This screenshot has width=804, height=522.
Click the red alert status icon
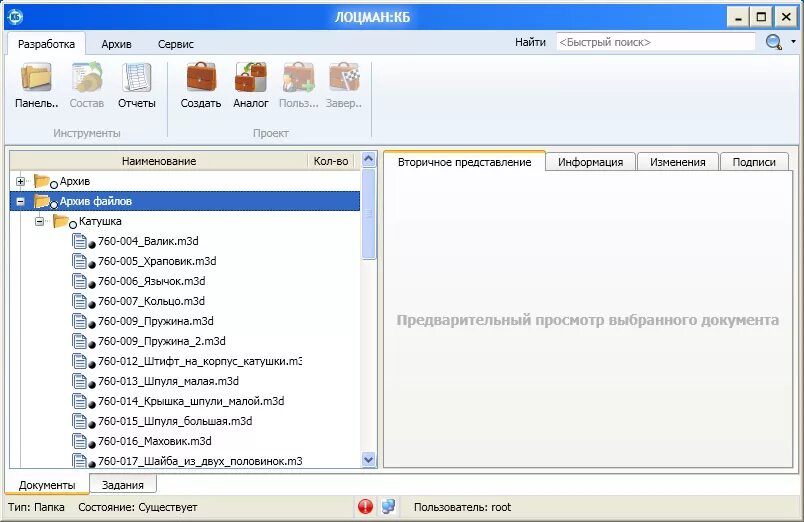[x=365, y=507]
